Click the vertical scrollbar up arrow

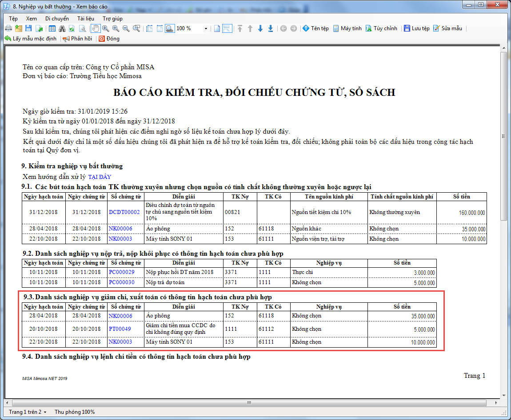503,48
